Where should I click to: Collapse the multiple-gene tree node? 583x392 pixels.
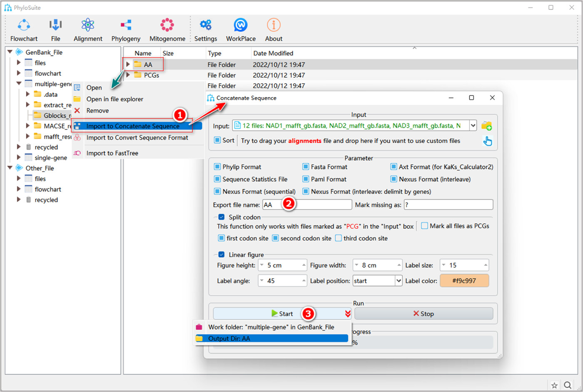pos(19,84)
